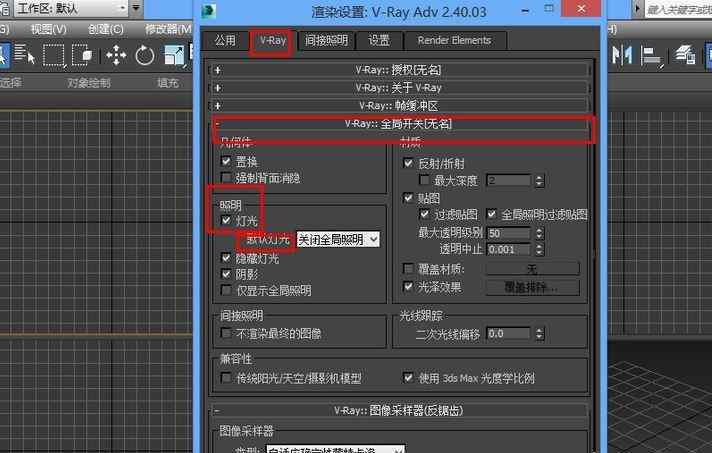
Task: Activate the Select and Scale tool
Action: click(x=173, y=55)
